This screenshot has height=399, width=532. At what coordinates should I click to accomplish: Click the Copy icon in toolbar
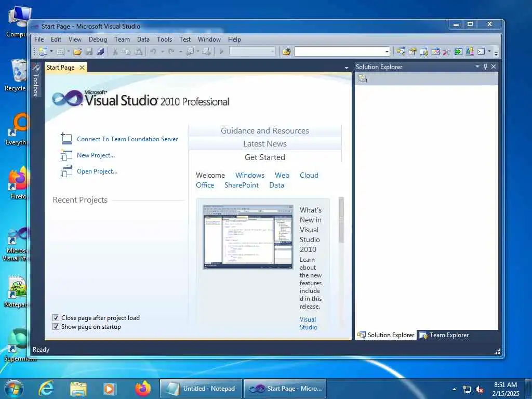pos(126,51)
